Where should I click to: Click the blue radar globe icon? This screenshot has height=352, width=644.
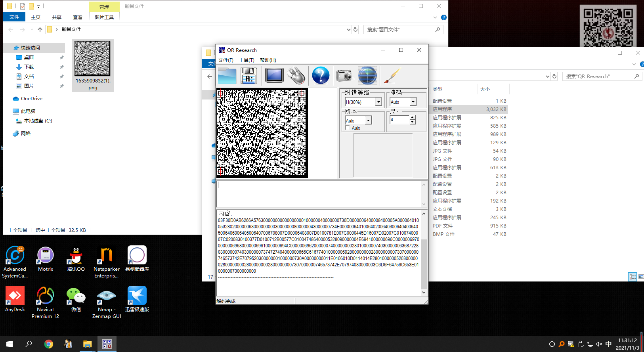pyautogui.click(x=367, y=75)
